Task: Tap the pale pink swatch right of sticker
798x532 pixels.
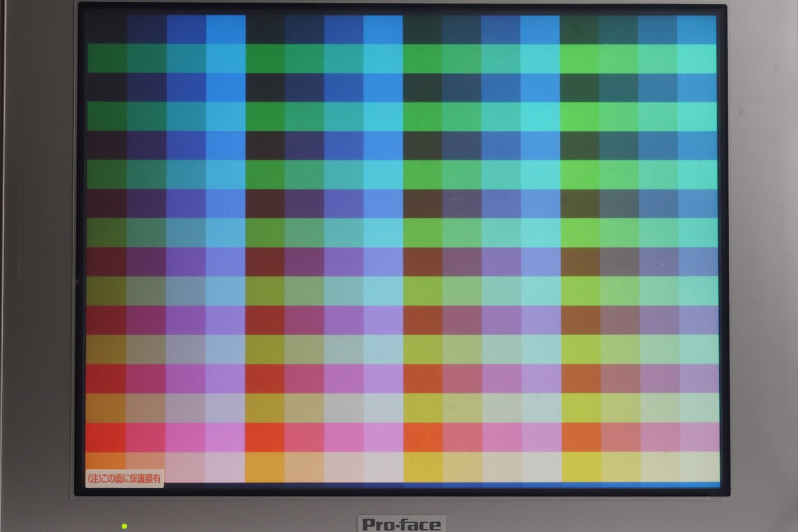Action: [185, 467]
